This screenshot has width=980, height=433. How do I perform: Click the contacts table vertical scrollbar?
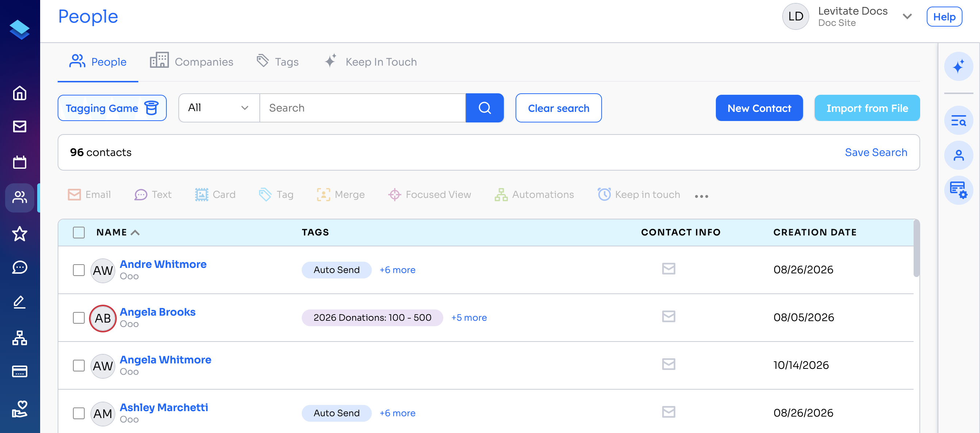point(917,249)
